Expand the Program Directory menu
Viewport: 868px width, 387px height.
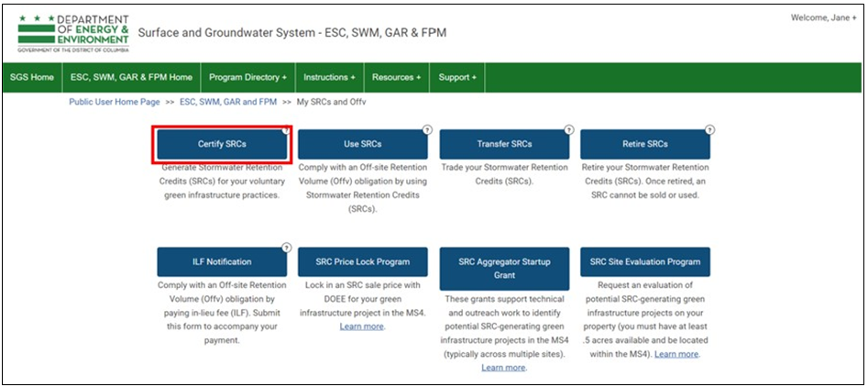pyautogui.click(x=247, y=78)
